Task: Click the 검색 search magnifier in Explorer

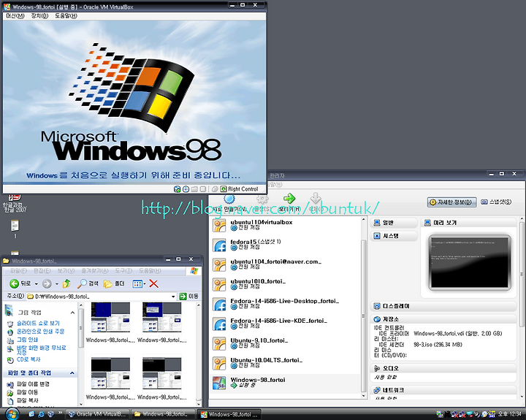Action: tap(88, 284)
